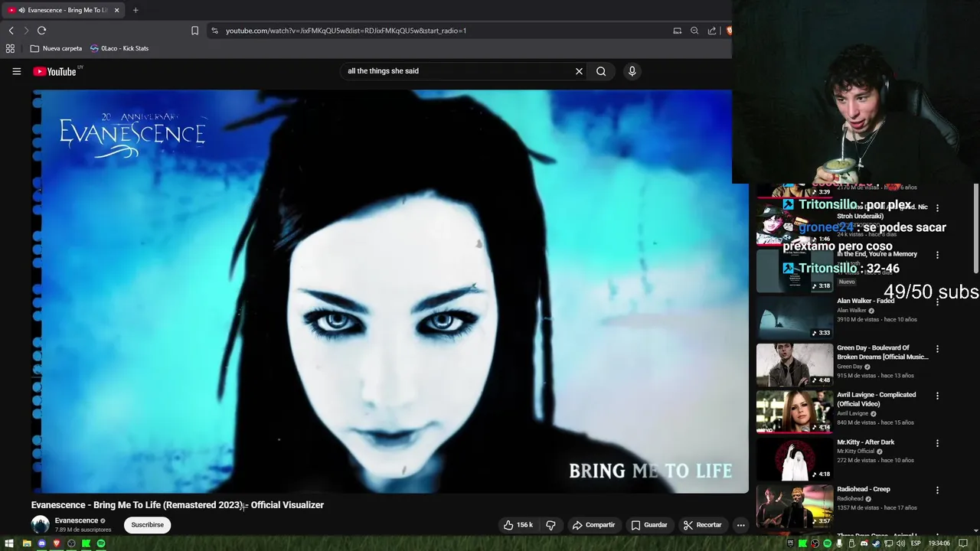Subscribe using the Suscribirse button
The height and width of the screenshot is (551, 980).
(x=147, y=525)
